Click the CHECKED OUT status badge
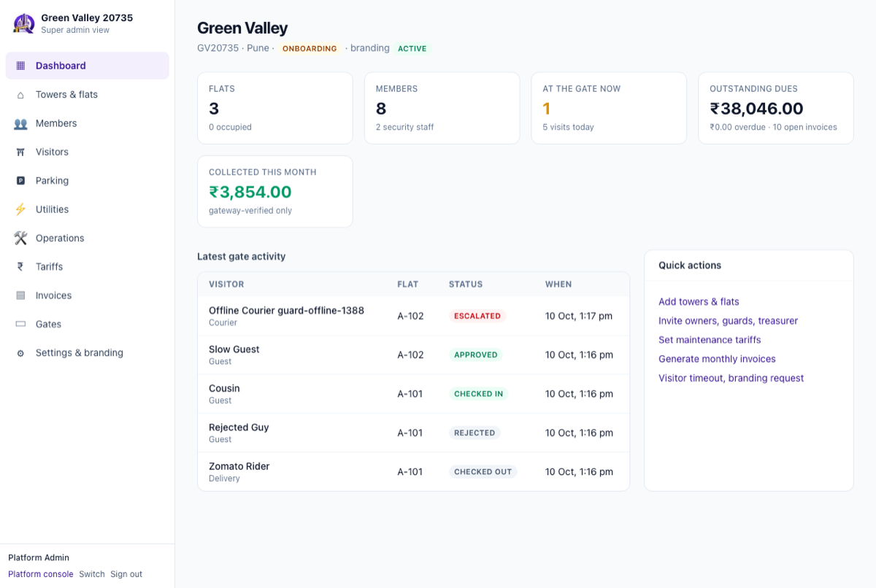Image resolution: width=876 pixels, height=588 pixels. pyautogui.click(x=483, y=472)
